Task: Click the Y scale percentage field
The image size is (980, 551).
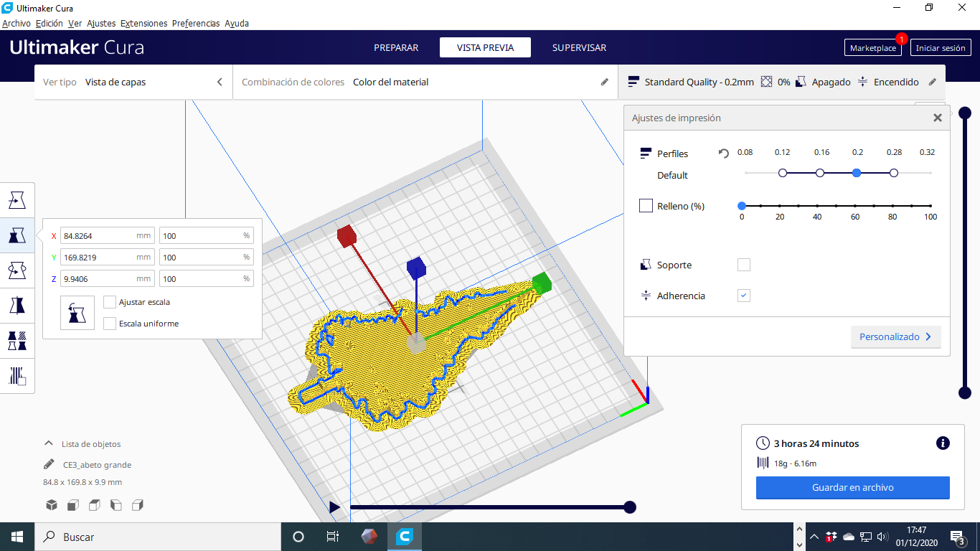Action: 206,257
